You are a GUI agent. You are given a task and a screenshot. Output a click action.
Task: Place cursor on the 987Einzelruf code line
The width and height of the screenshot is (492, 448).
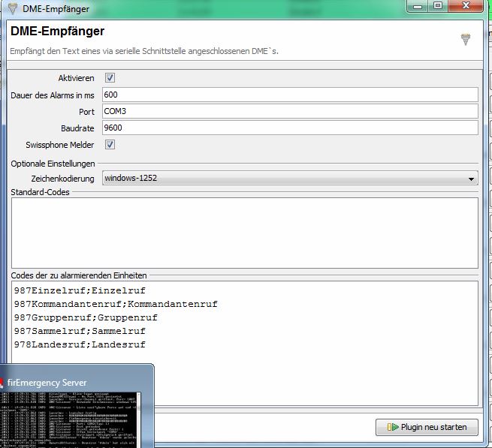pos(80,290)
